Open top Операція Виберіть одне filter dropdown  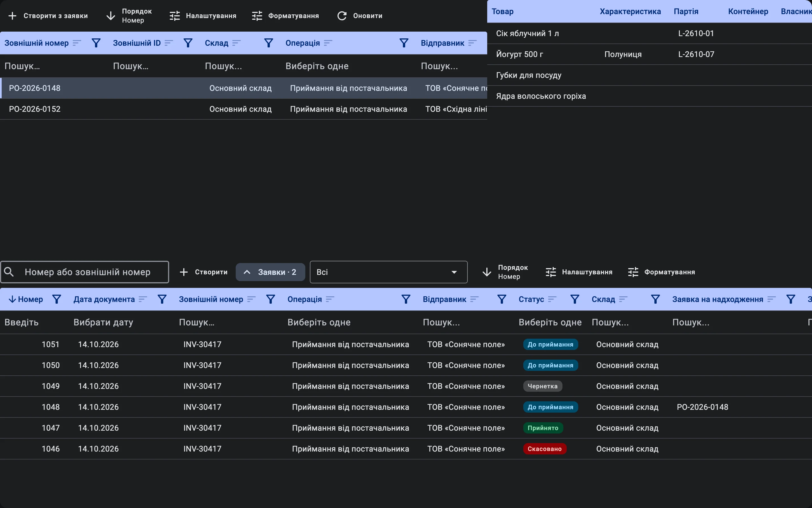348,66
